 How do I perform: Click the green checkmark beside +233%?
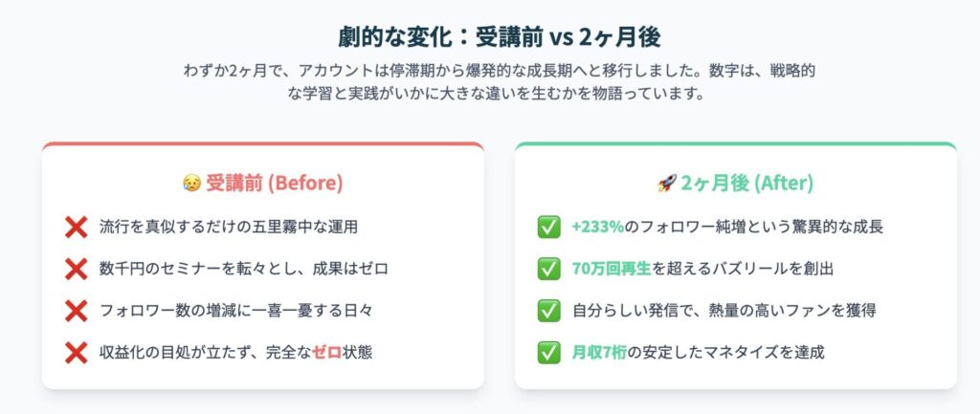tap(548, 228)
